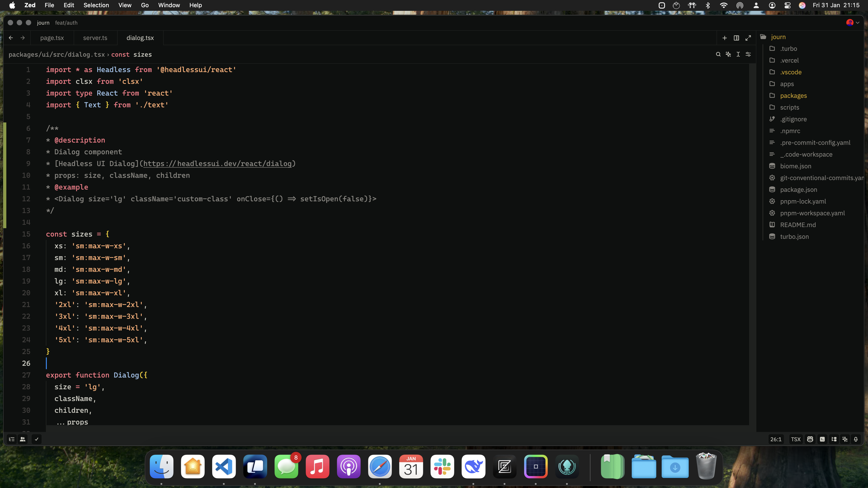Toggle the collaboration panel people icon

point(23,439)
